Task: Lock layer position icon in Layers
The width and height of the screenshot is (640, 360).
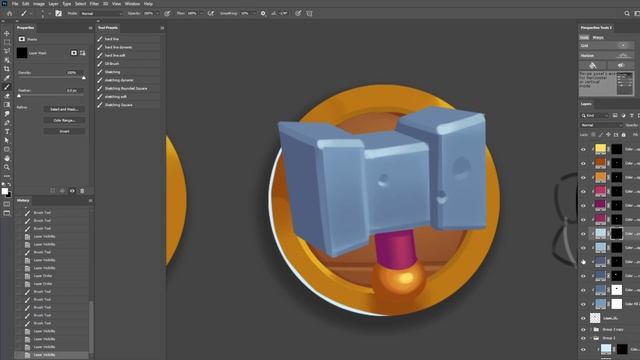Action: (x=608, y=135)
